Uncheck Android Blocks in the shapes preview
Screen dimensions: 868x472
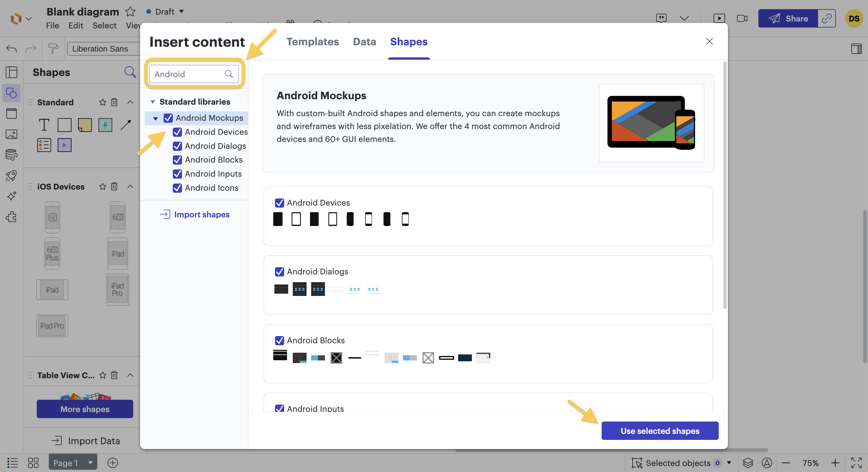279,340
